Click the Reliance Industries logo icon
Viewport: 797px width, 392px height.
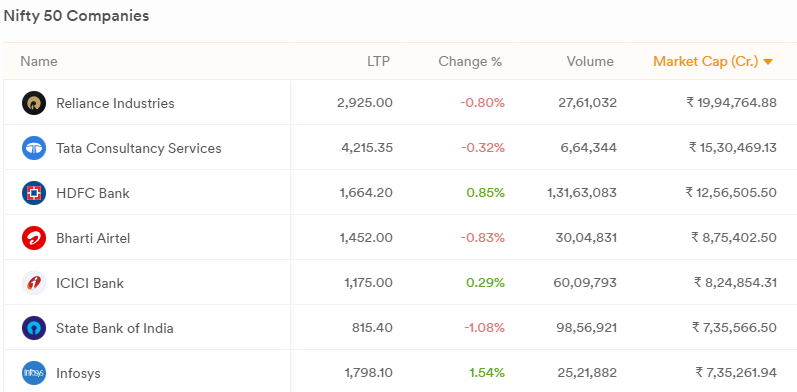[34, 103]
